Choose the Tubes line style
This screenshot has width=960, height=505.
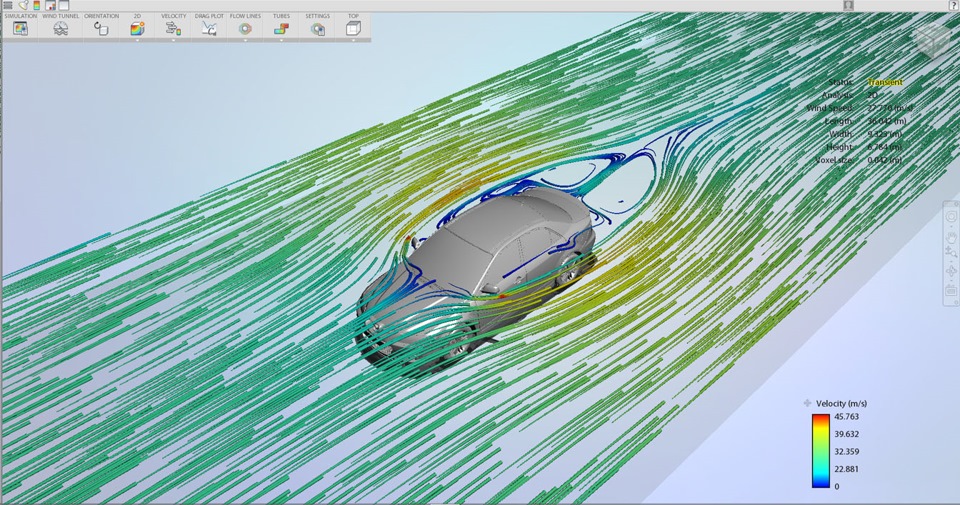click(x=281, y=28)
